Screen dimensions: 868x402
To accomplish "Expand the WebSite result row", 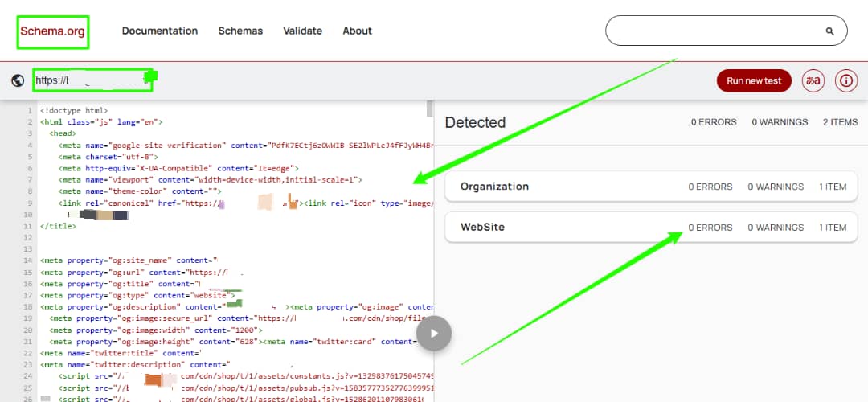I will (651, 228).
